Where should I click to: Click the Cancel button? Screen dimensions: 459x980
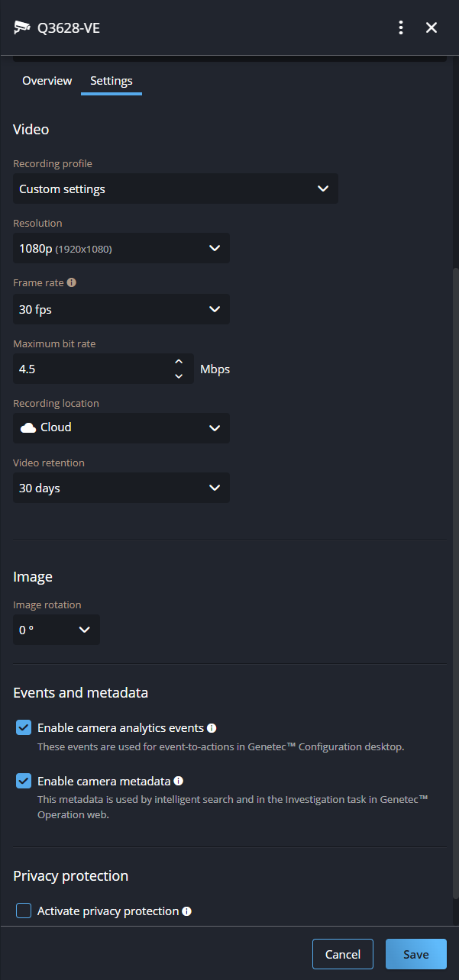click(x=343, y=954)
